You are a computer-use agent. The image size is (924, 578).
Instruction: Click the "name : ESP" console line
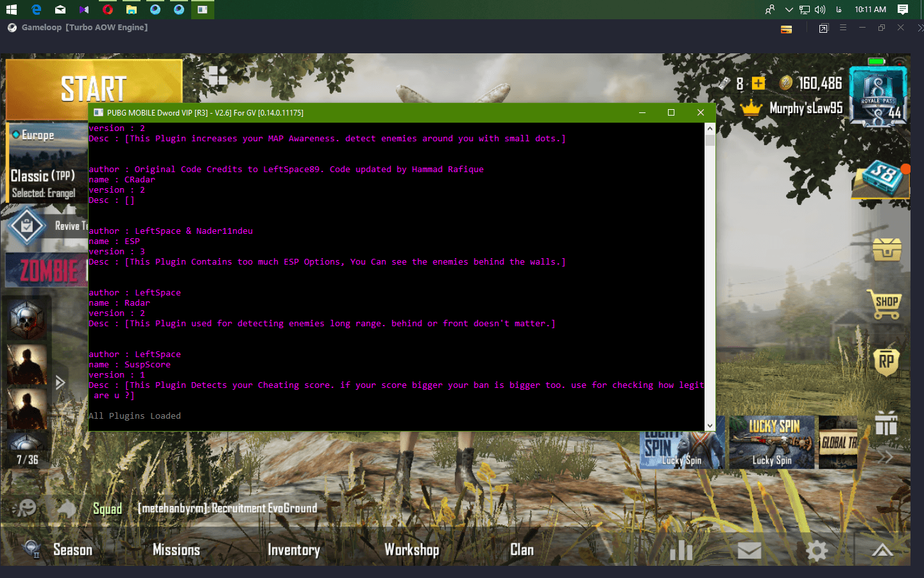click(114, 241)
